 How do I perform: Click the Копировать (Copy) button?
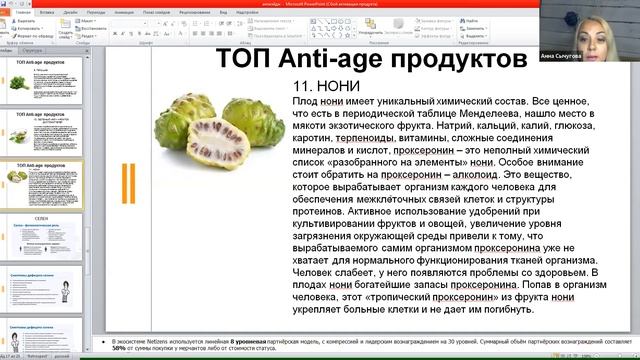(x=27, y=29)
